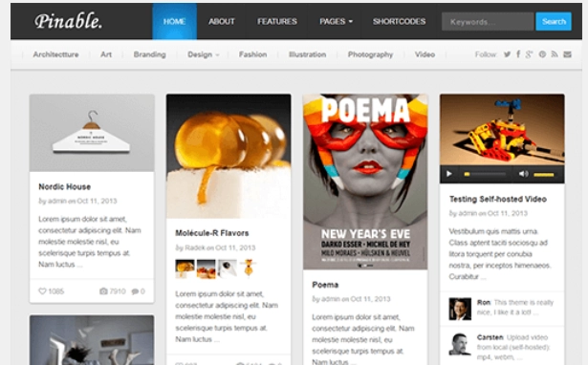Viewport: 588px width, 365px height.
Task: Expand the Design category dropdown
Action: (x=204, y=54)
